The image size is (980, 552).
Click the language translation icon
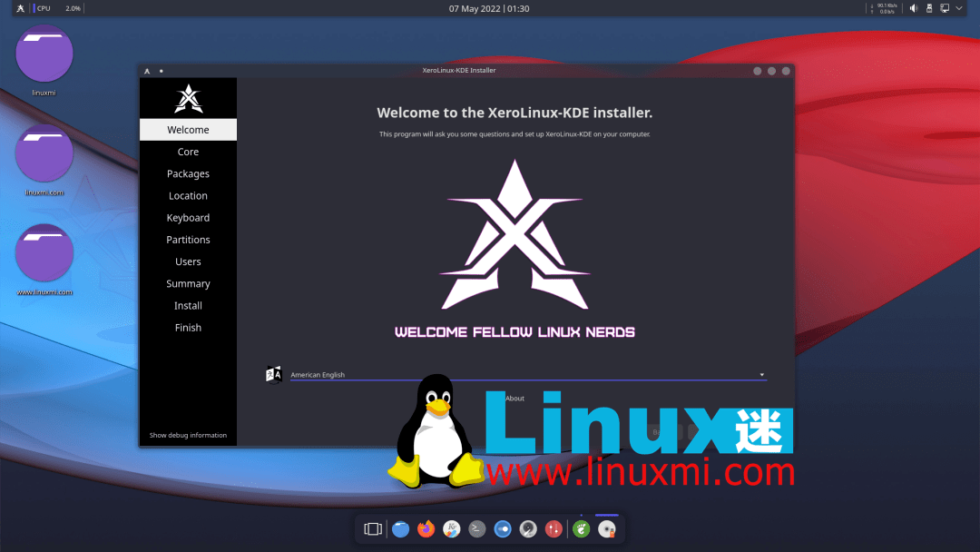point(274,374)
